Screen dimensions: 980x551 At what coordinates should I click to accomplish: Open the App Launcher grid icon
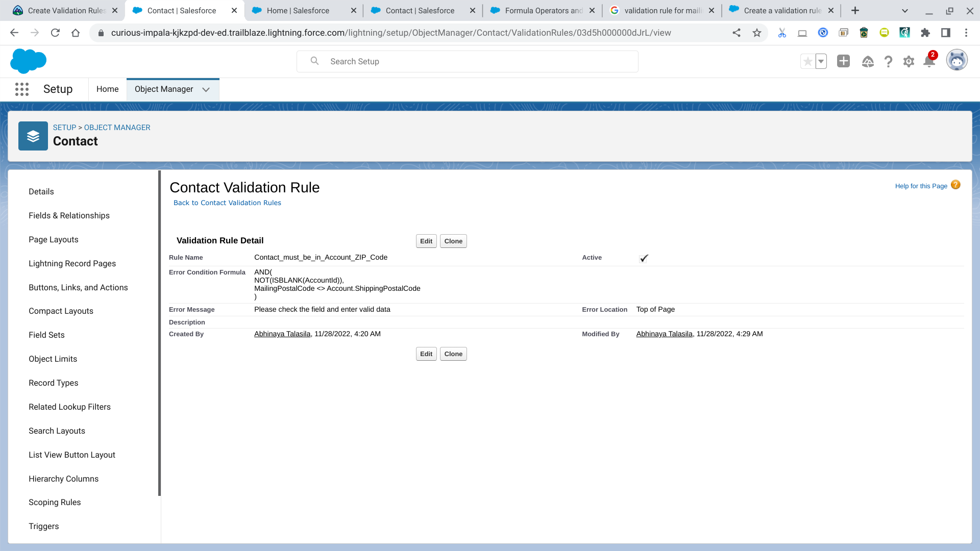[x=22, y=89]
